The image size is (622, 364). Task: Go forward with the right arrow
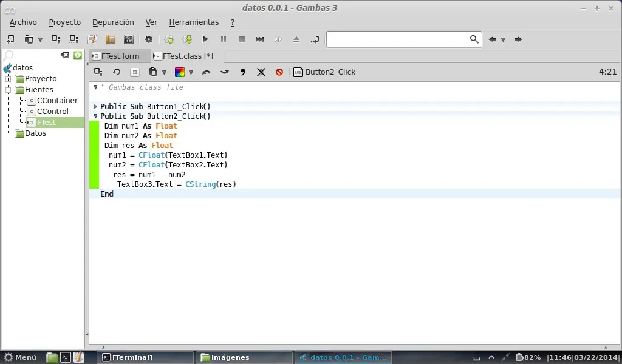tap(518, 39)
